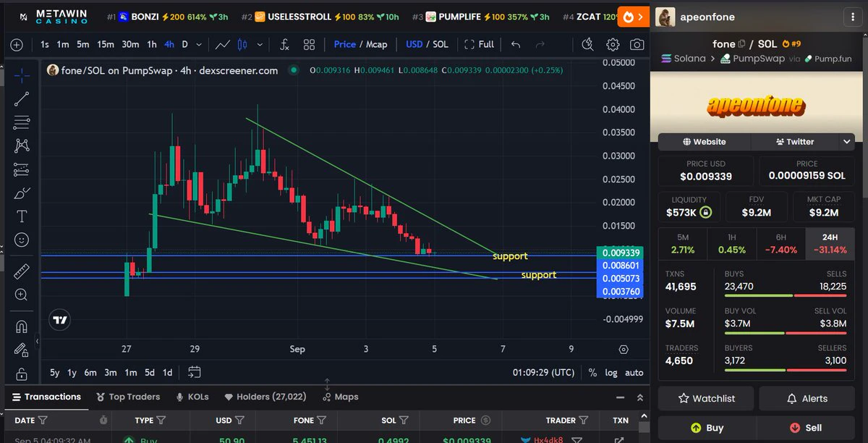The image size is (868, 443).
Task: Select the candlestick chart style icon
Action: pyautogui.click(x=242, y=44)
